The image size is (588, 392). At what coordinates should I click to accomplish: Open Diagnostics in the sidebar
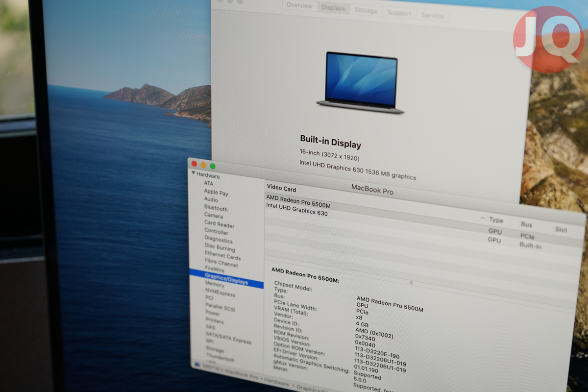(219, 240)
